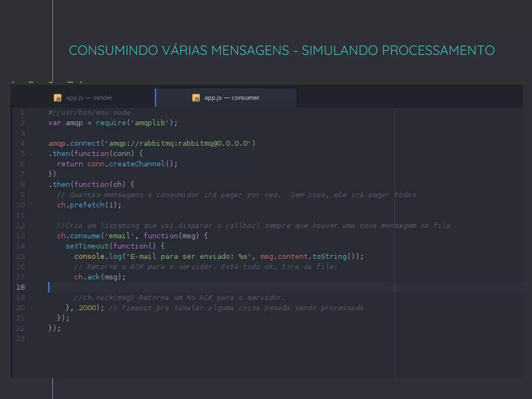Click the amqp.connect URL string on line 4
The image size is (532, 399).
click(x=178, y=143)
